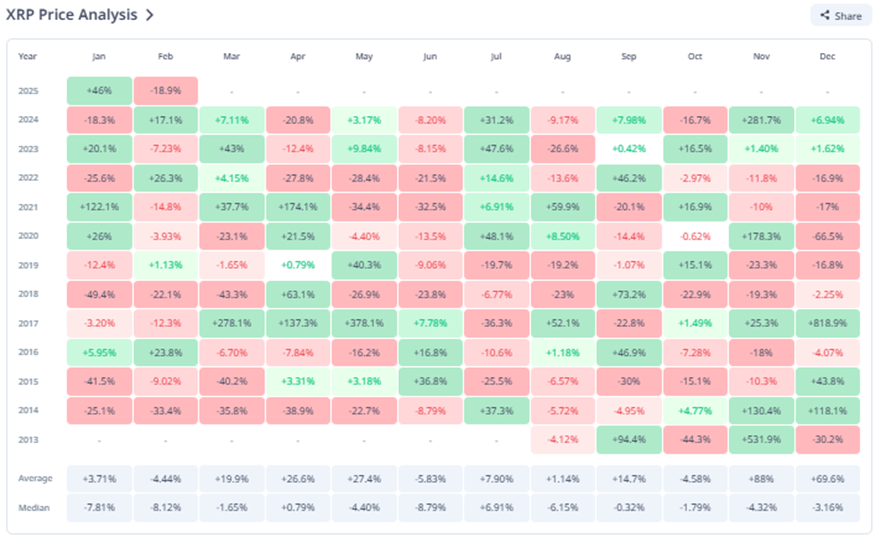886x553 pixels.
Task: Select the -18.9% February 2025 cell
Action: coord(165,91)
